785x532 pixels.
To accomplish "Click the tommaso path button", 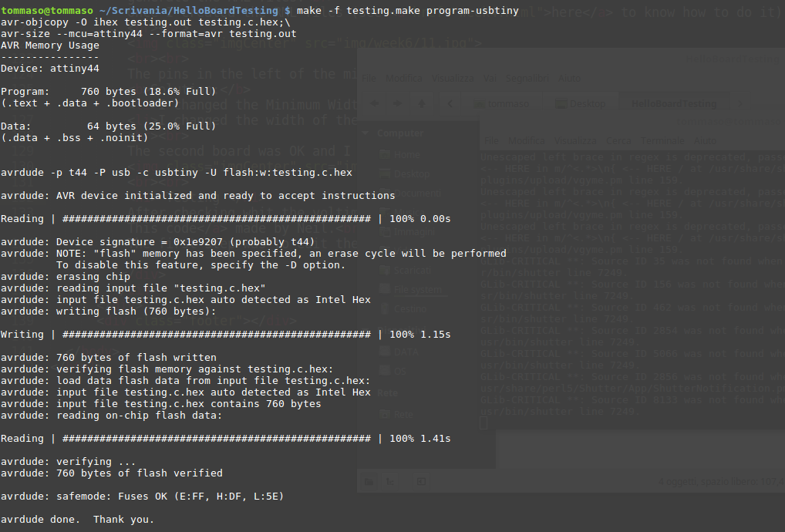I will [502, 103].
